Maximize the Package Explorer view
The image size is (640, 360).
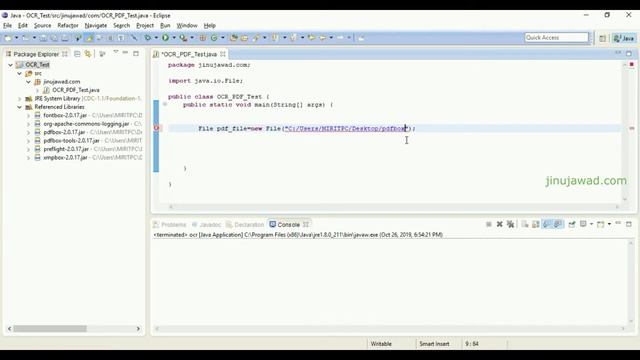[x=136, y=53]
